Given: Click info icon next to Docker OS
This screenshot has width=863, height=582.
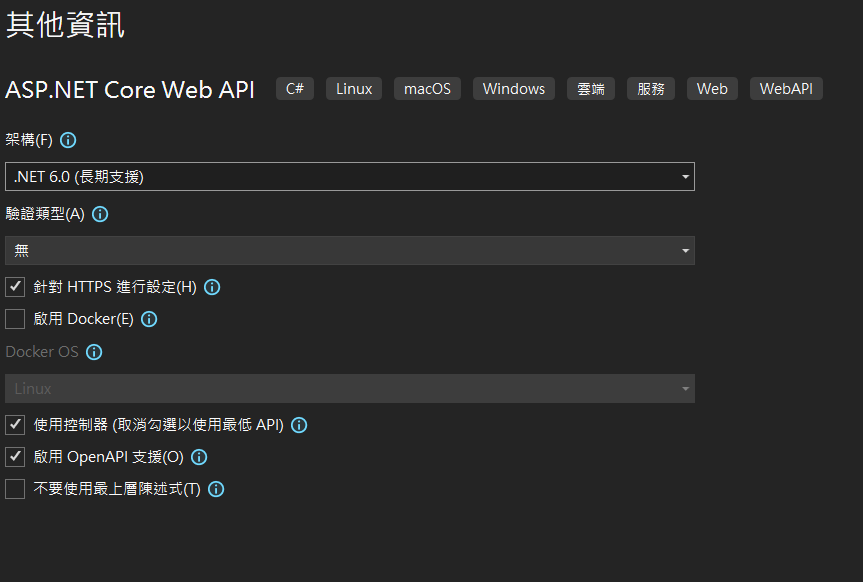Looking at the screenshot, I should click(94, 352).
